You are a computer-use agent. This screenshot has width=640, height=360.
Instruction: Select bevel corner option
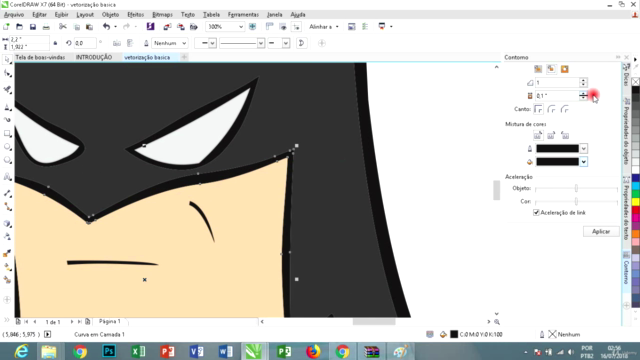click(565, 109)
